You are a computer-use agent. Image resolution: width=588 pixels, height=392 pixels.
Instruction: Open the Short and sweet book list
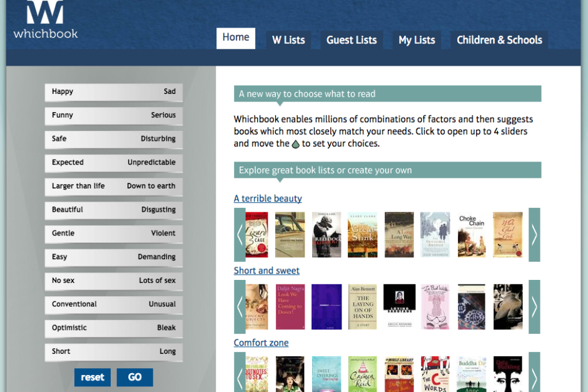(x=266, y=271)
